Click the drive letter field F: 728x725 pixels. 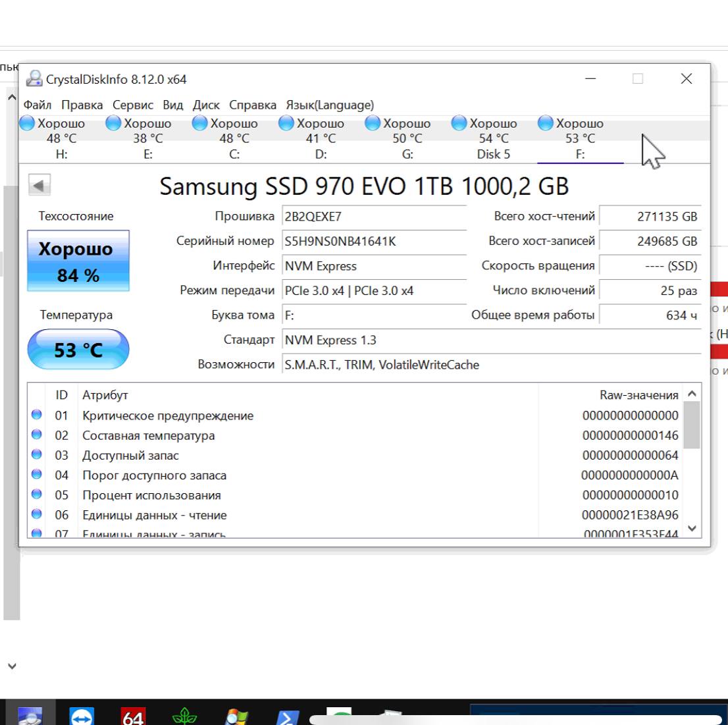[x=375, y=315]
